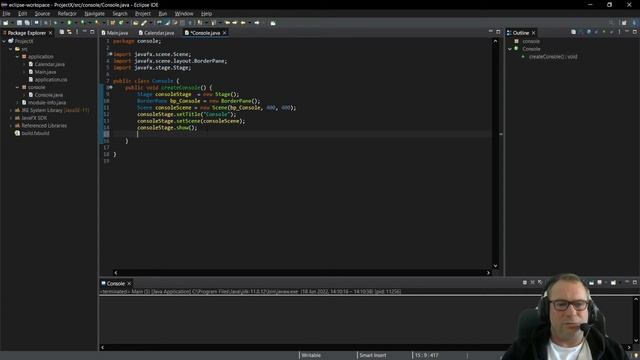
Task: Click Link with Editor in Package Explorer
Action: click(69, 32)
